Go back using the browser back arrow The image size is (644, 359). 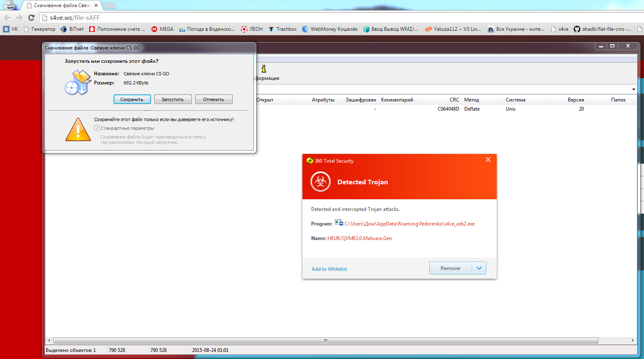coord(7,17)
